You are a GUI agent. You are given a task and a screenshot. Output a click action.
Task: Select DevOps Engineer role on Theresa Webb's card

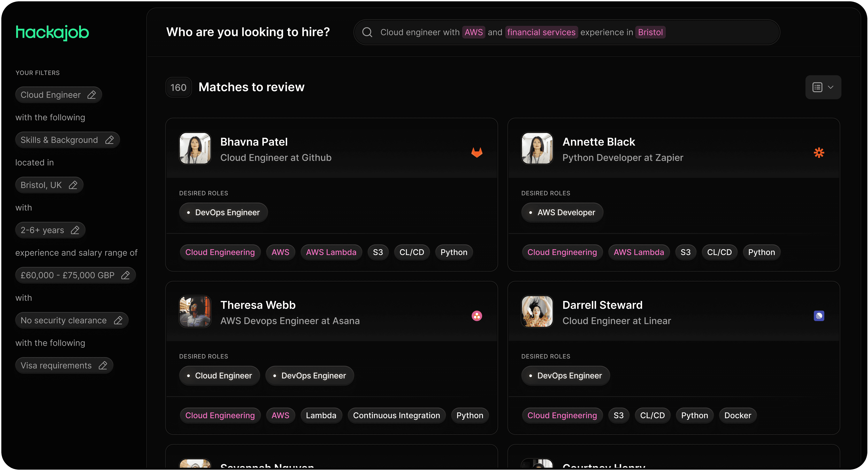[310, 376]
